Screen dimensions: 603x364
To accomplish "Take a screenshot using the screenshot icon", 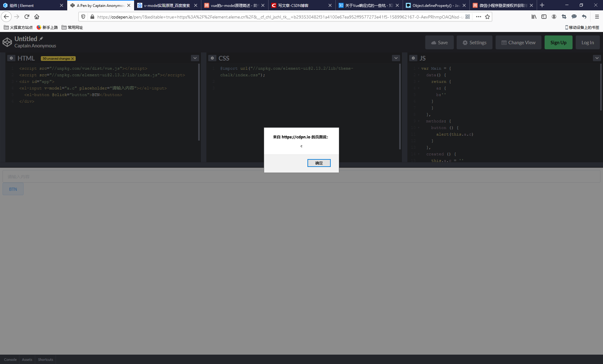I will [x=564, y=17].
